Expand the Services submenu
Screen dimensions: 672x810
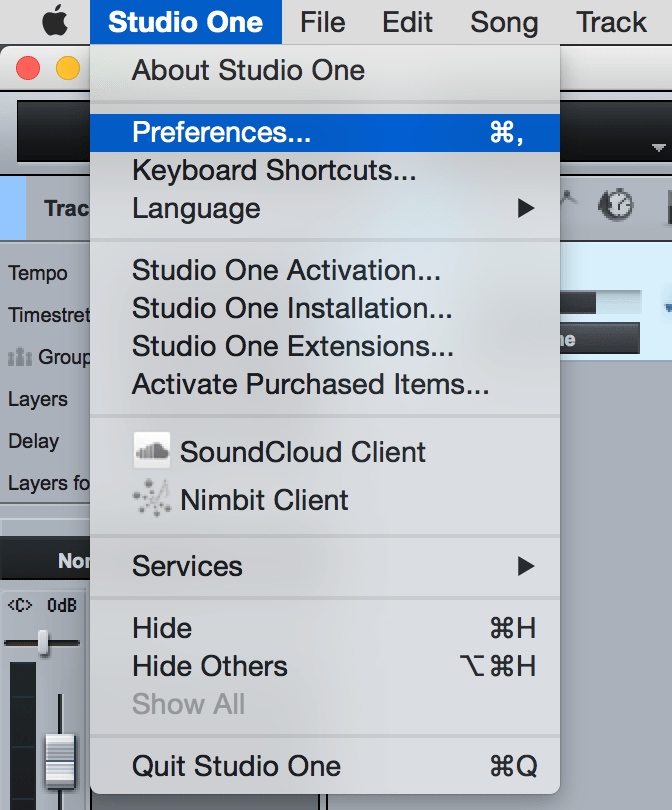click(187, 566)
